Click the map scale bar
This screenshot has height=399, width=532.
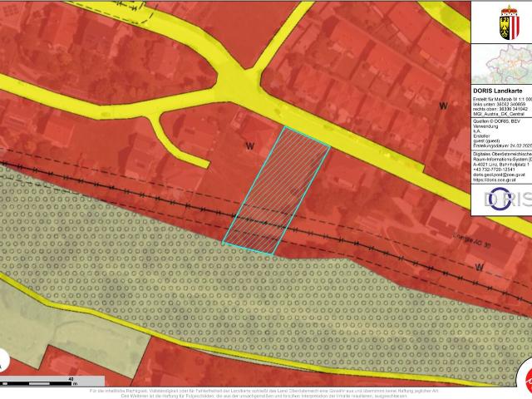coord(42,382)
